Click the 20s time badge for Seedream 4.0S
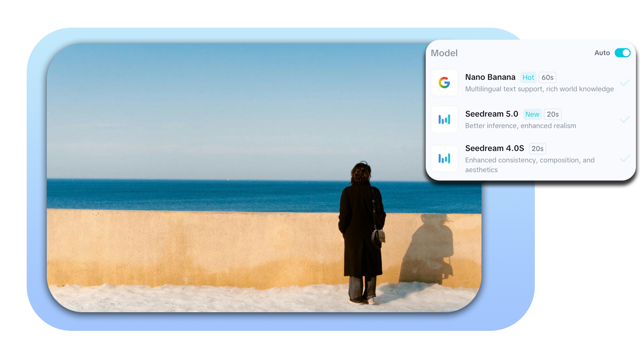Image resolution: width=644 pixels, height=362 pixels. [537, 148]
